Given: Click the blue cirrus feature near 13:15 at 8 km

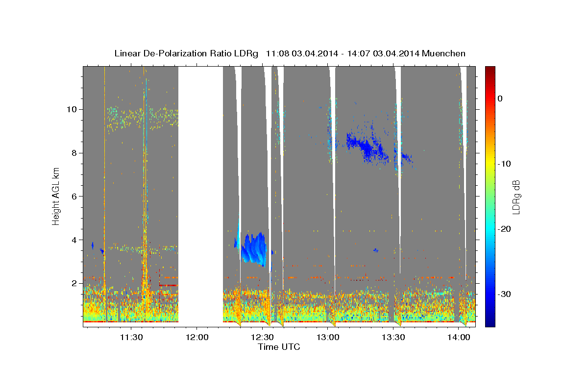Looking at the screenshot, I should 368,147.
